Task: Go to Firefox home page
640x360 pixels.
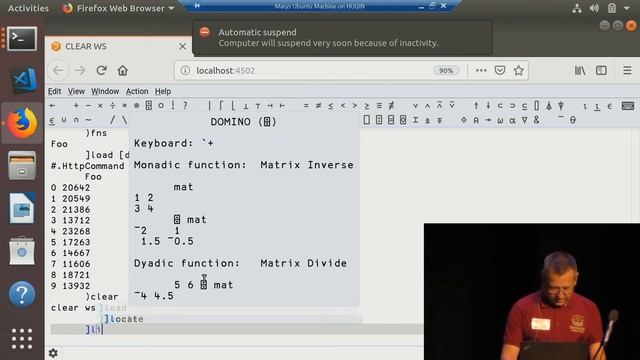Action: point(122,71)
